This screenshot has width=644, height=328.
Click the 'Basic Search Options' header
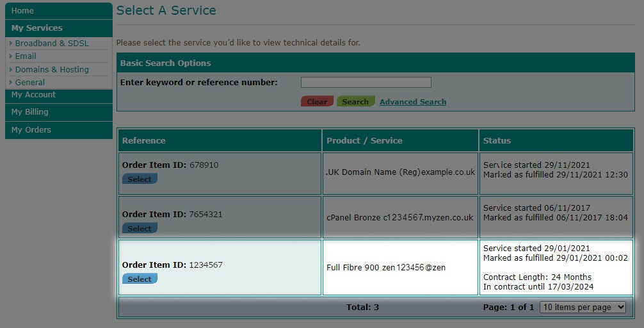pos(166,63)
